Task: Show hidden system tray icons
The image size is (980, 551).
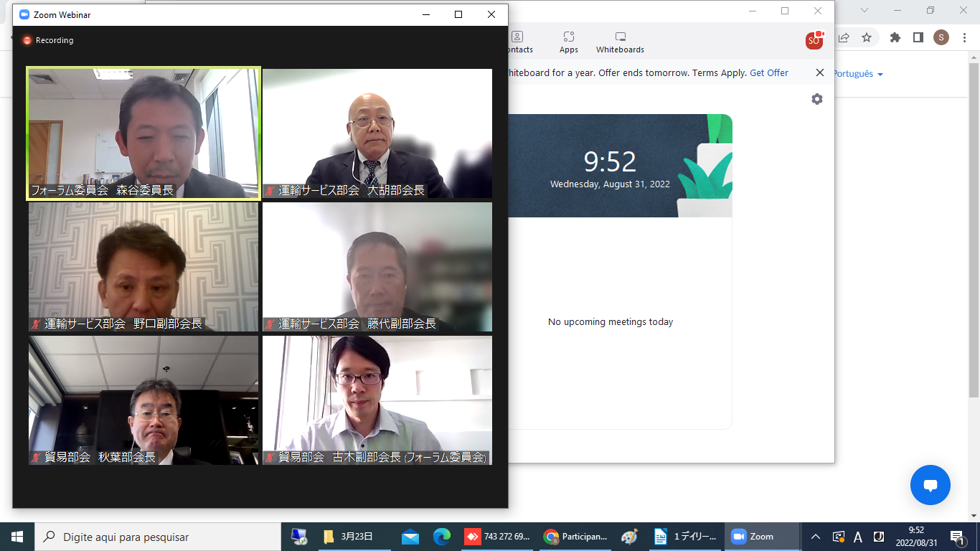Action: click(x=816, y=537)
